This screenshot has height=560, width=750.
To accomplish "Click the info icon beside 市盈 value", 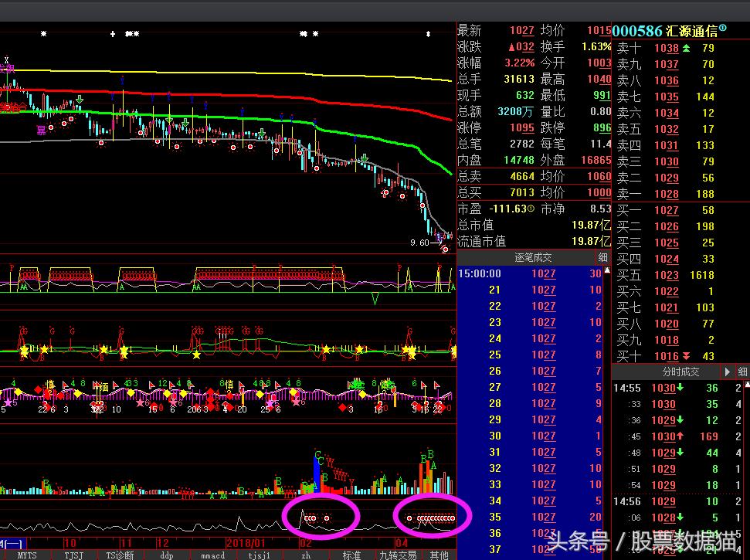I will click(531, 209).
